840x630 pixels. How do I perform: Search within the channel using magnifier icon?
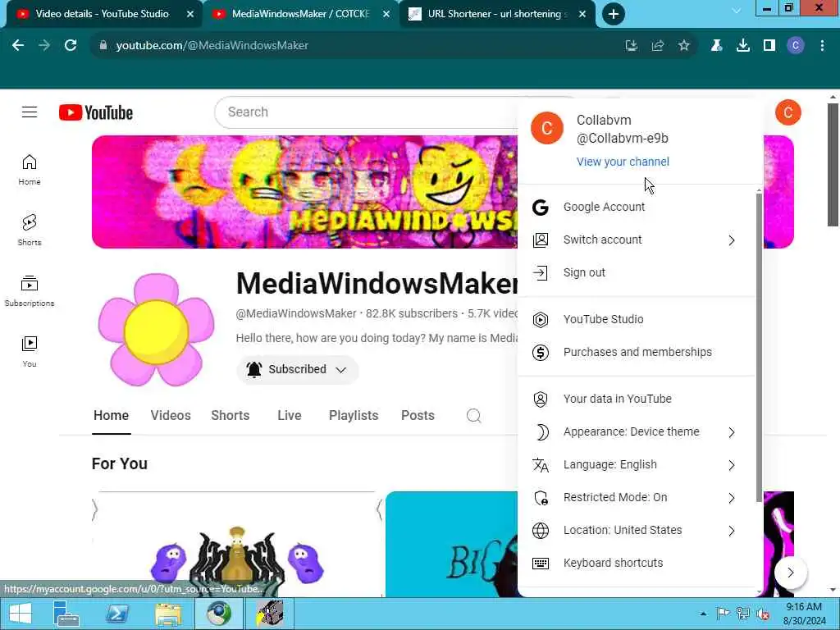[473, 416]
